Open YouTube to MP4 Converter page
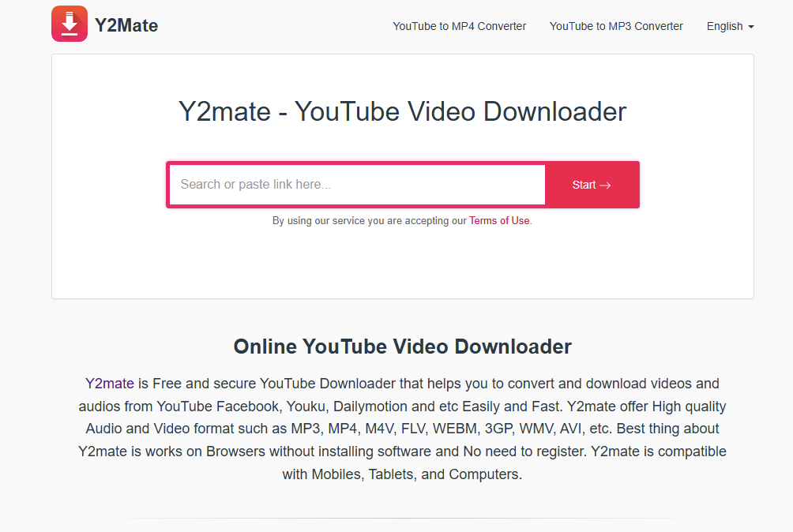The image size is (793, 532). point(459,26)
